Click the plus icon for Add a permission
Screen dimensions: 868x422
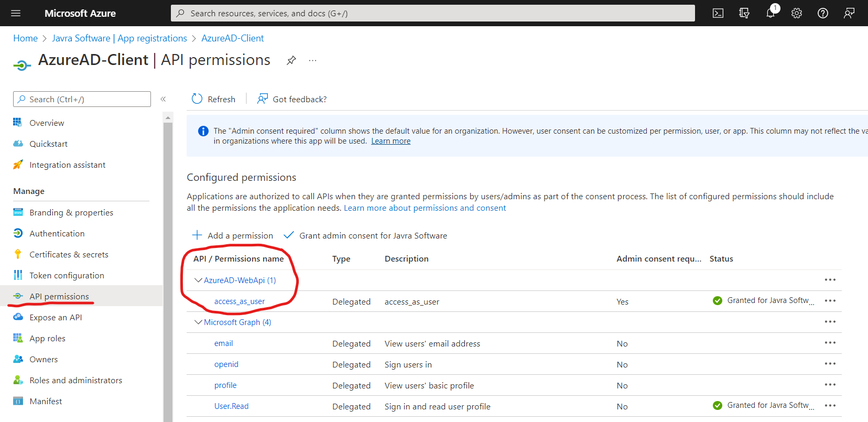pyautogui.click(x=197, y=235)
